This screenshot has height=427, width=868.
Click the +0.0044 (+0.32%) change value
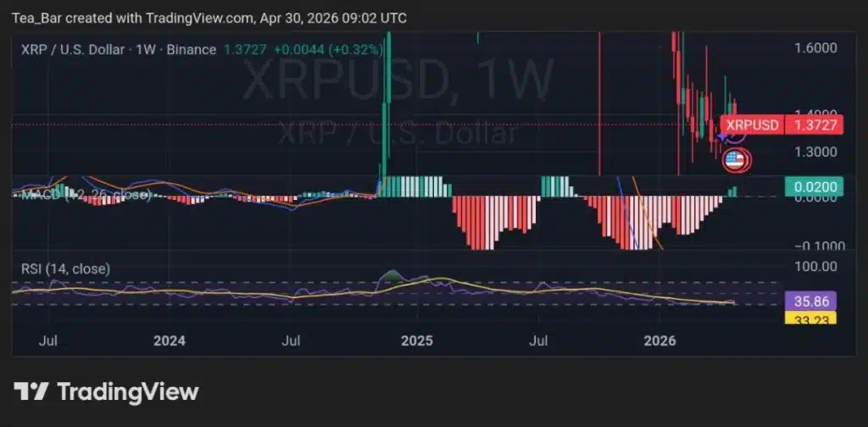click(x=328, y=50)
